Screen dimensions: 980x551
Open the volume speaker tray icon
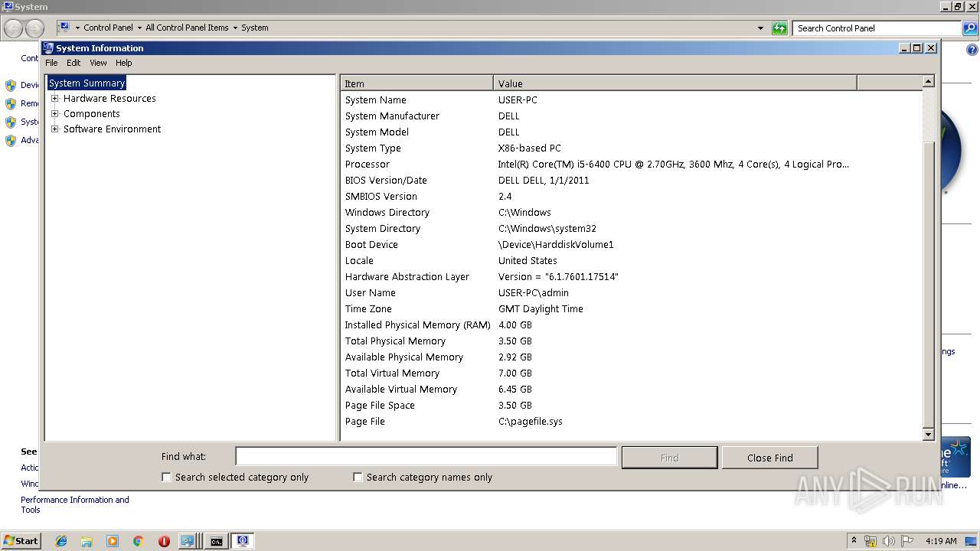point(889,541)
